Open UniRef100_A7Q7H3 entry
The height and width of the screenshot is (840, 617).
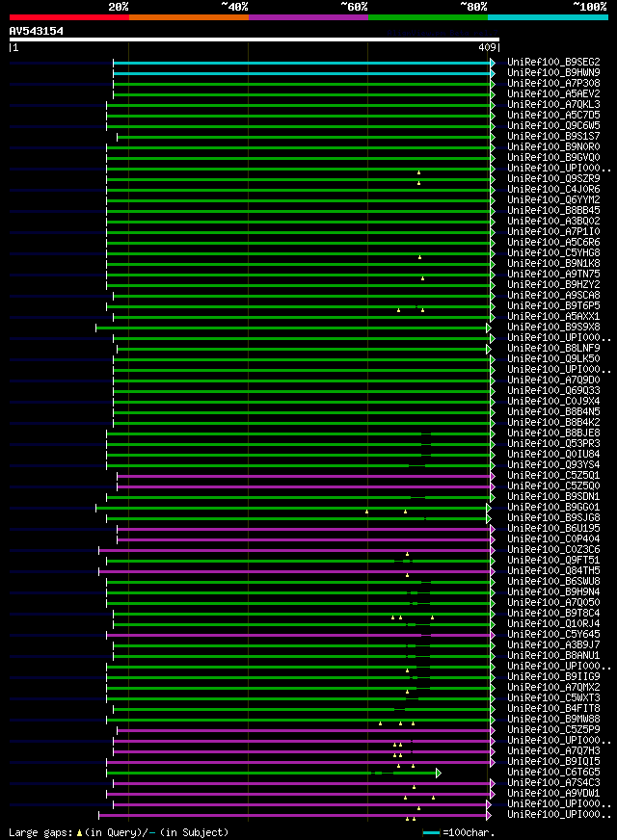(553, 751)
